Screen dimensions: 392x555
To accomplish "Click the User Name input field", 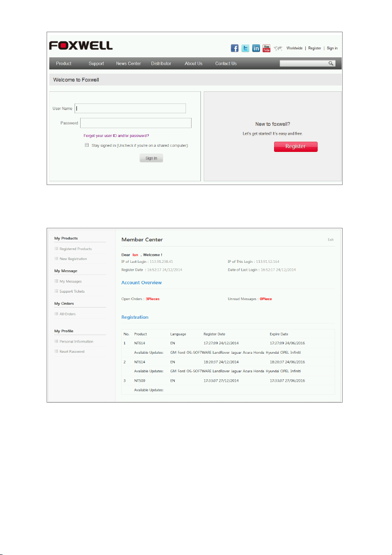I will point(131,108).
